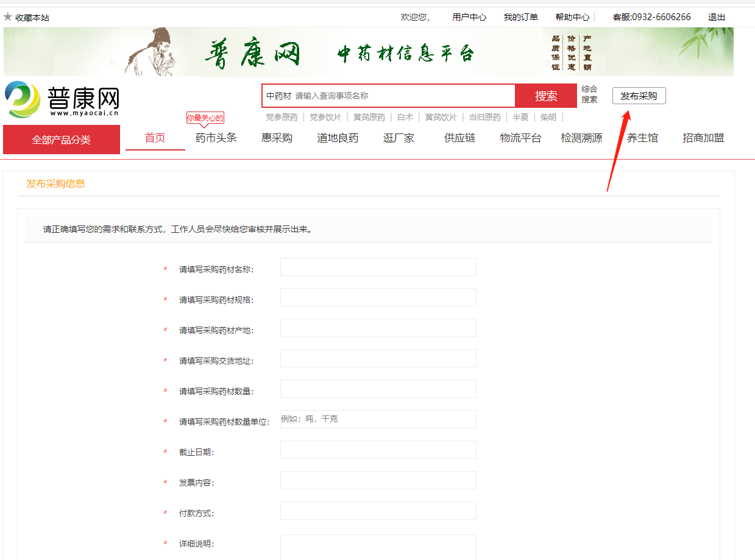Go to the 物流平台 menu item
The width and height of the screenshot is (755, 560).
(x=520, y=138)
